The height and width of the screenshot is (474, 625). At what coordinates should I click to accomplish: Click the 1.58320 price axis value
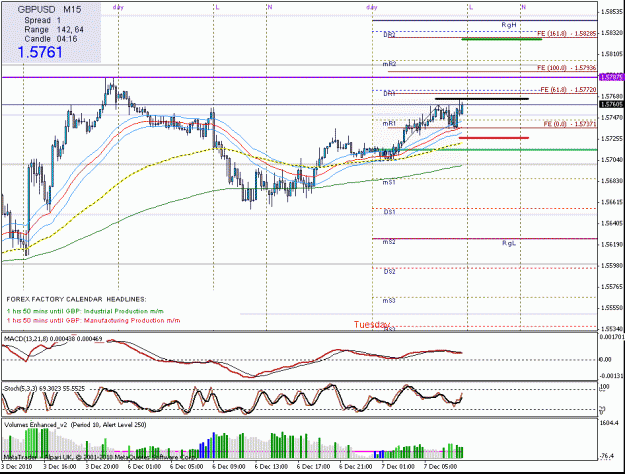[612, 33]
